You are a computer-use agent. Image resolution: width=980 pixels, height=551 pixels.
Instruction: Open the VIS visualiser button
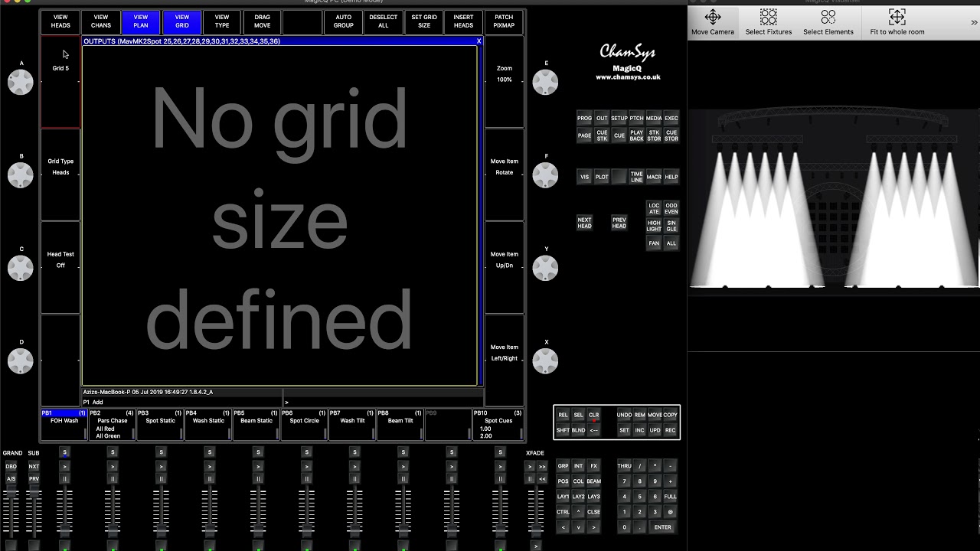(x=584, y=177)
